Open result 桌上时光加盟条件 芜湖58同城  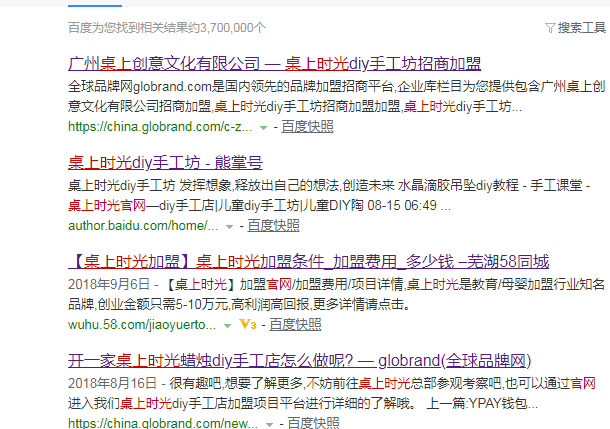(309, 261)
